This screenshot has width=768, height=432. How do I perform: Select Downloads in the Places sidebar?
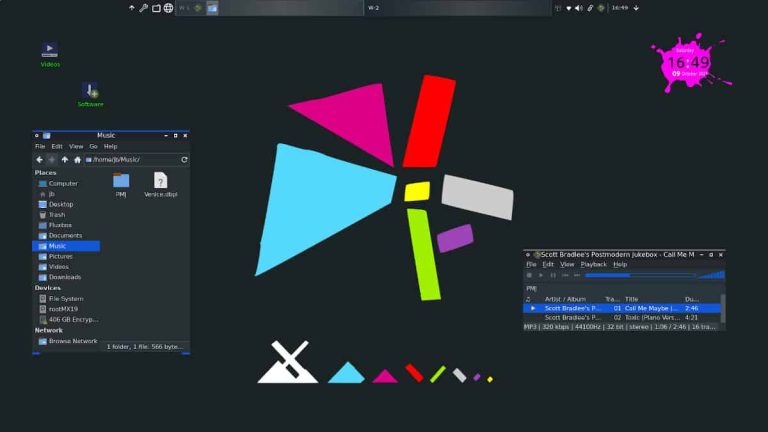point(65,277)
